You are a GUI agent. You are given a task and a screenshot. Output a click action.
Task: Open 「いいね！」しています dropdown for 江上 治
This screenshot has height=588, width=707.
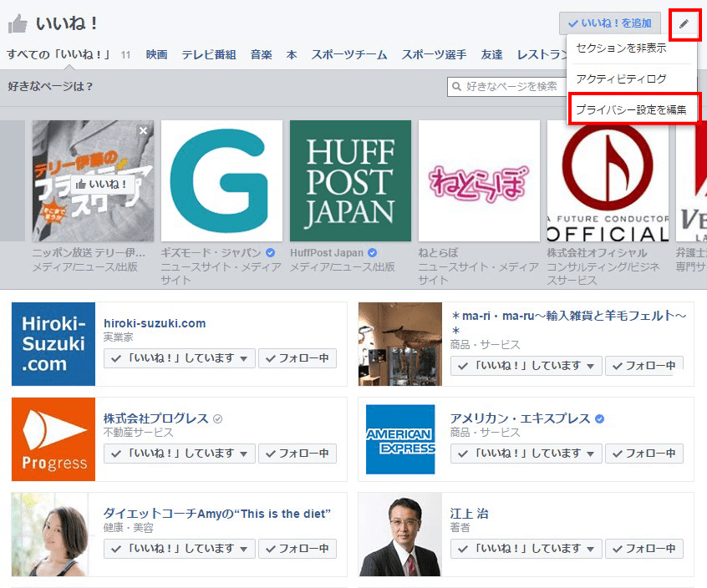(x=526, y=549)
